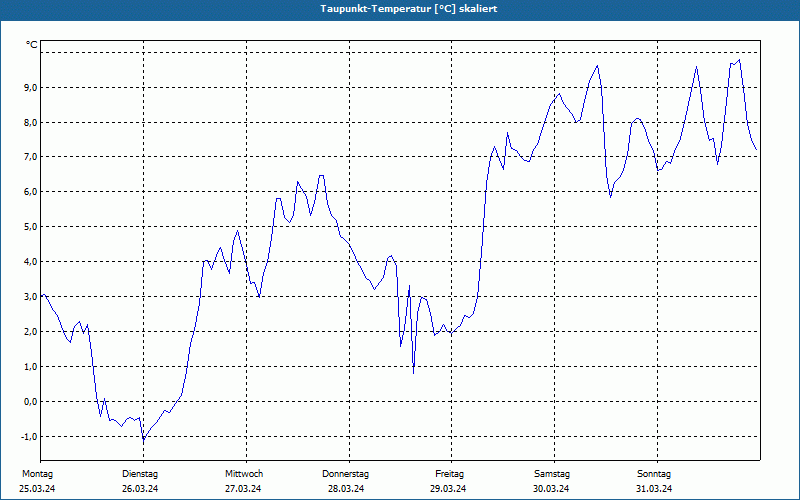Click the Dienstag day label
Screen dimensions: 800x500
tap(140, 474)
